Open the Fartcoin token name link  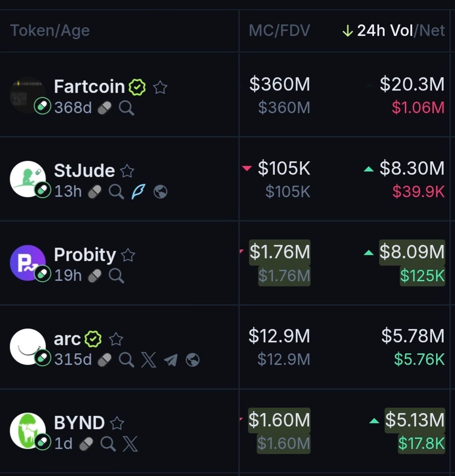coord(89,87)
